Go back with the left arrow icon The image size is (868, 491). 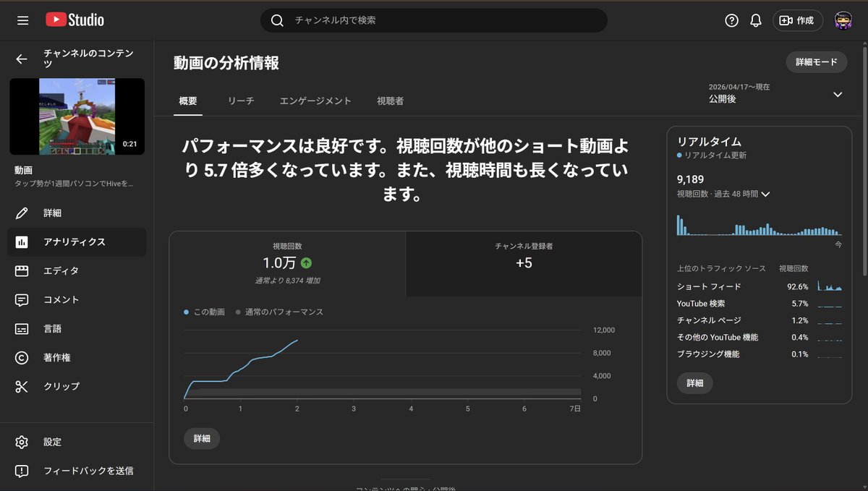22,59
